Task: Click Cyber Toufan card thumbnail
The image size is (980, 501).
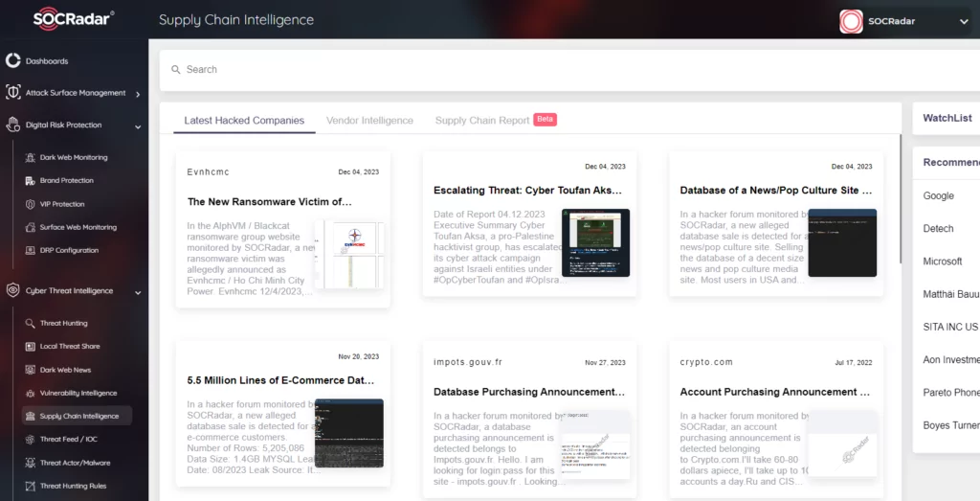Action: 595,242
